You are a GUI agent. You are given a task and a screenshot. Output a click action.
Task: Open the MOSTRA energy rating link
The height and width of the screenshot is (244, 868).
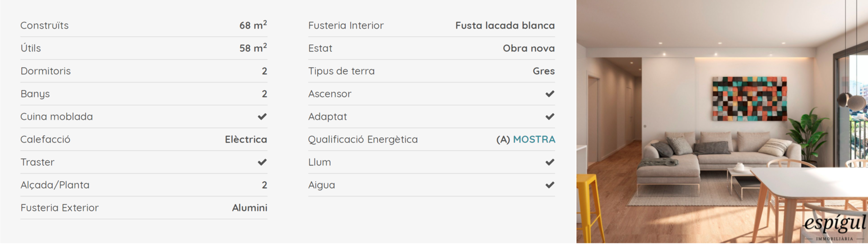(x=534, y=139)
